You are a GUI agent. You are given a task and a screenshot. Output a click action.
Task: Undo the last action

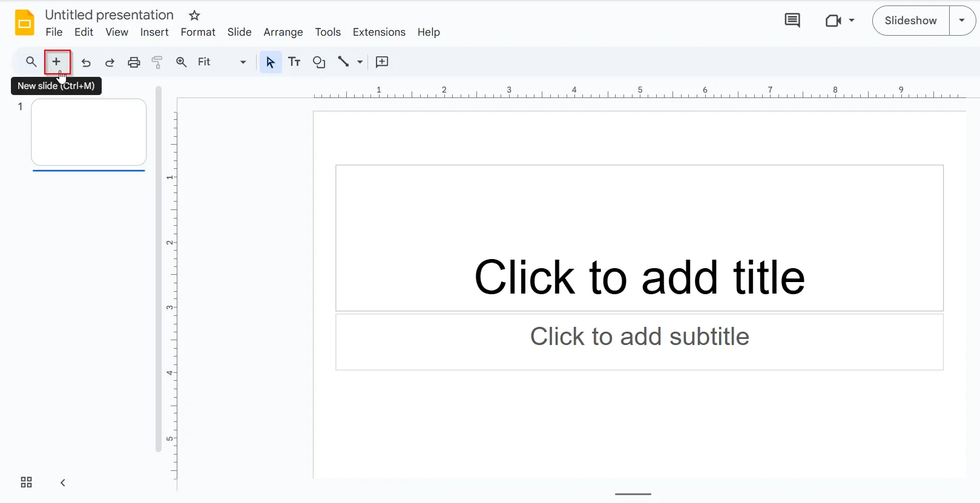86,62
